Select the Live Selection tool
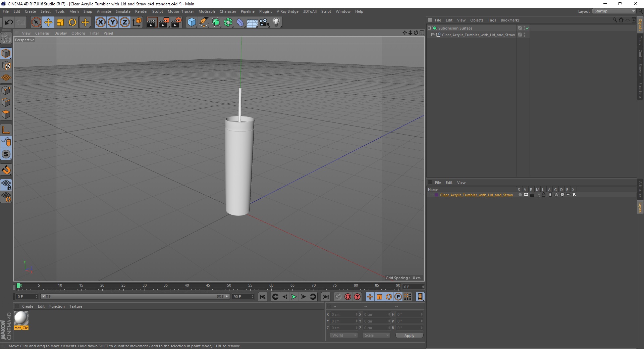Screen dimensions: 644x349 tap(36, 22)
